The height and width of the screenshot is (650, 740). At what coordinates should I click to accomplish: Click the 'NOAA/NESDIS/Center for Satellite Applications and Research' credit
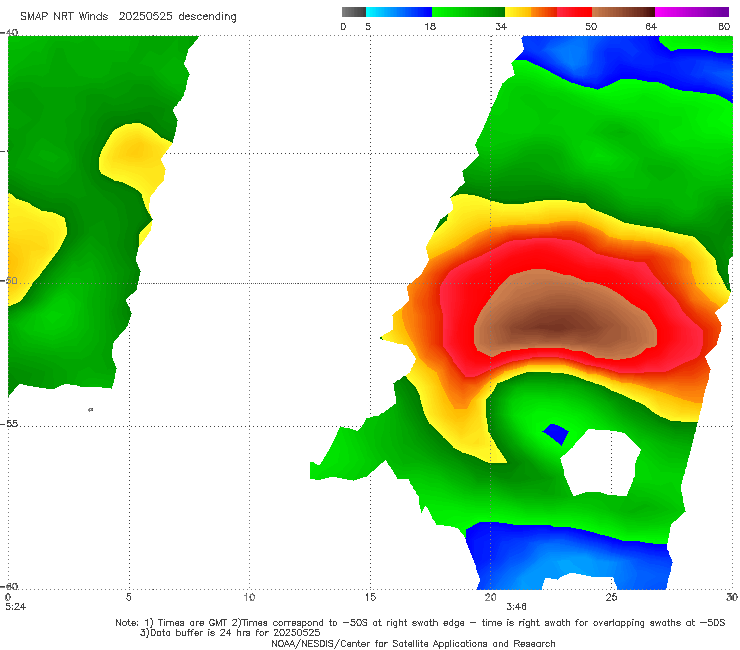pyautogui.click(x=413, y=643)
